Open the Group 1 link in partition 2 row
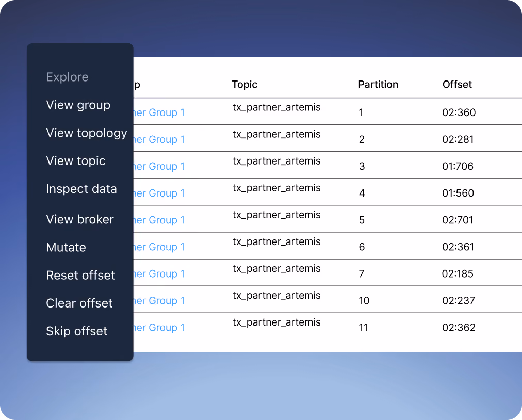Viewport: 522px width, 420px height. 159,139
